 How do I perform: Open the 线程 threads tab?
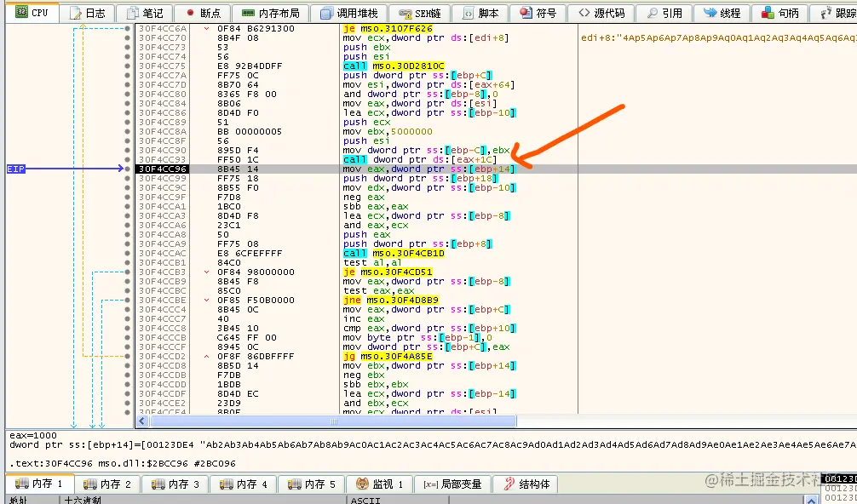coord(722,13)
